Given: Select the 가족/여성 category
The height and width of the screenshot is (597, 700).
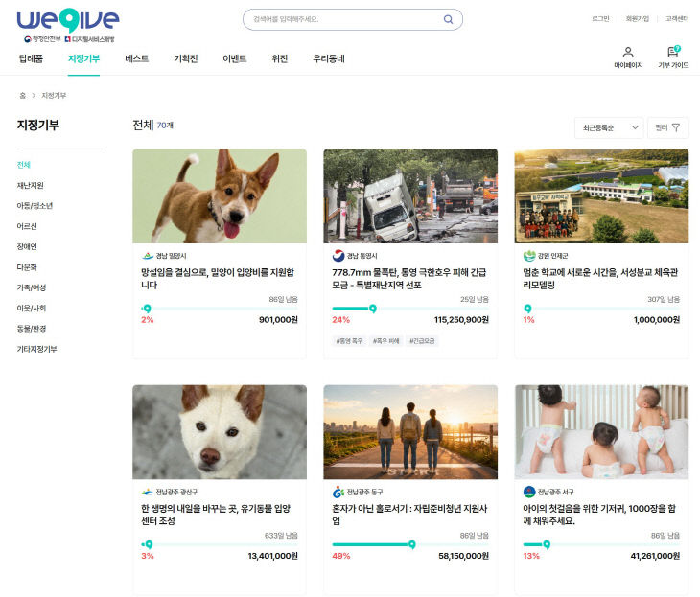Looking at the screenshot, I should click(x=32, y=287).
